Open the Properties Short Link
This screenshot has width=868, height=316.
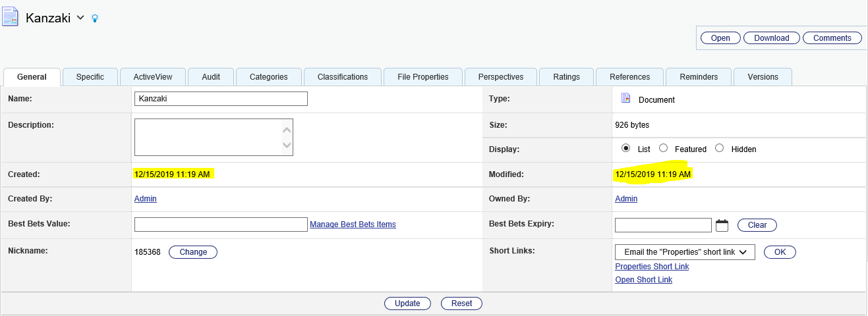pyautogui.click(x=652, y=267)
